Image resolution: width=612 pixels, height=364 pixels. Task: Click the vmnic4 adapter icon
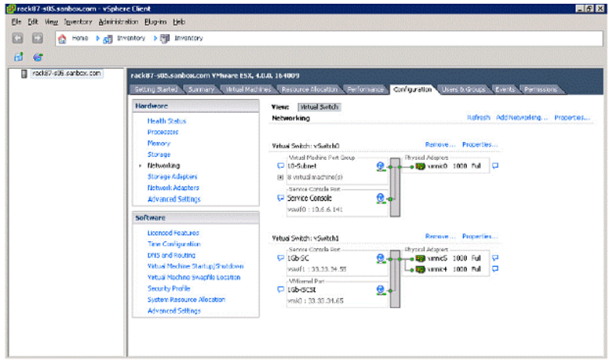point(420,269)
